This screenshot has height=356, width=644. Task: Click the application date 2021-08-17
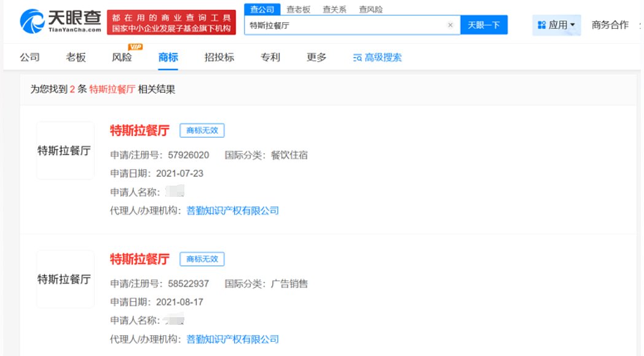click(x=179, y=302)
